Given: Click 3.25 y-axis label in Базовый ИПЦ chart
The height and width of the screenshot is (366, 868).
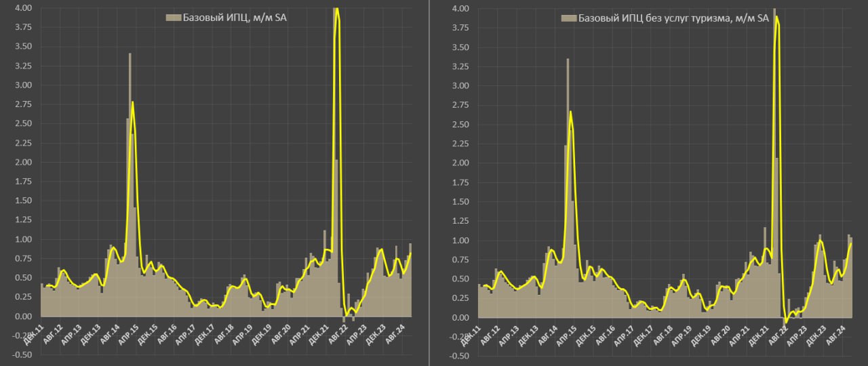Looking at the screenshot, I should pos(22,66).
